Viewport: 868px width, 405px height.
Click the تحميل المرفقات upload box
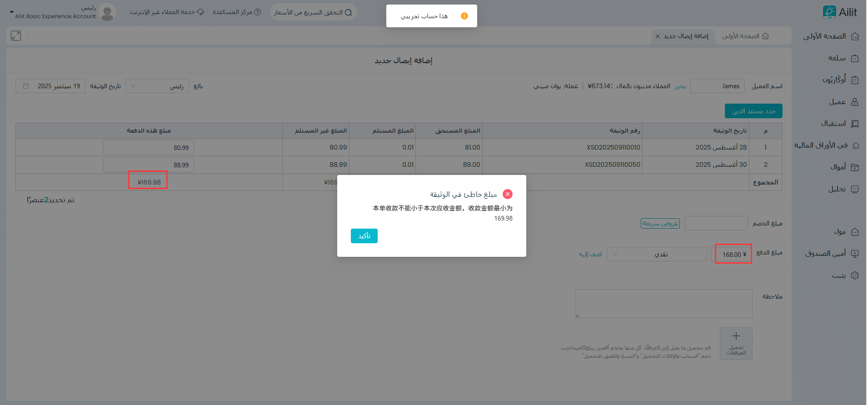736,344
